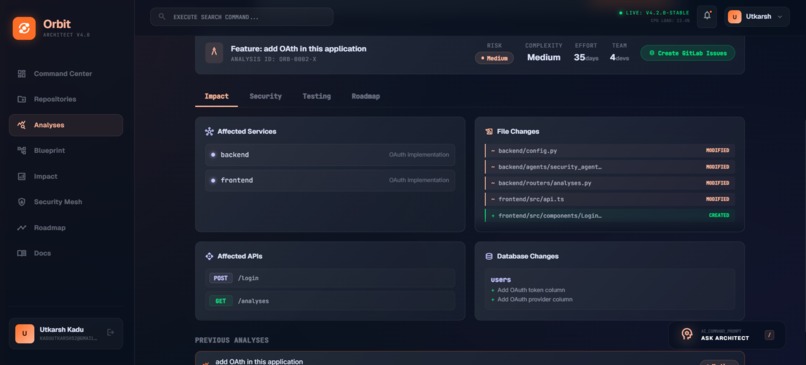This screenshot has width=806, height=365.
Task: Click the sidebar Impact icon
Action: coord(22,176)
